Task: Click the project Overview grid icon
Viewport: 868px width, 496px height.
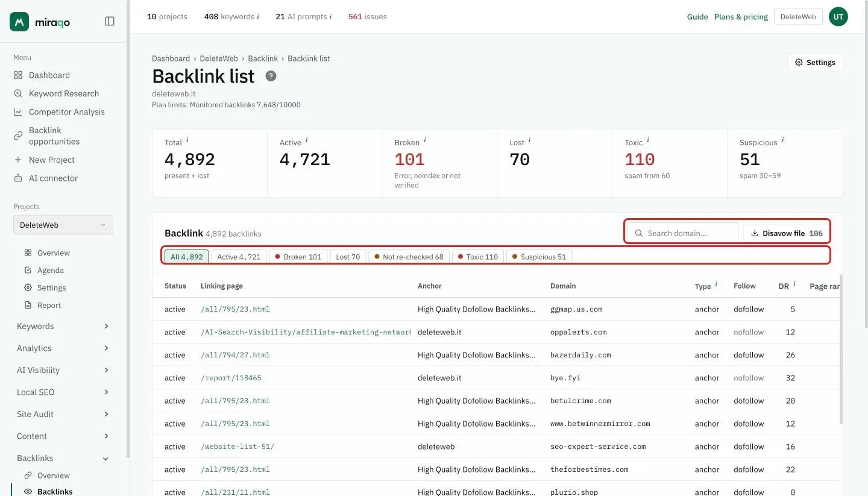Action: tap(28, 253)
